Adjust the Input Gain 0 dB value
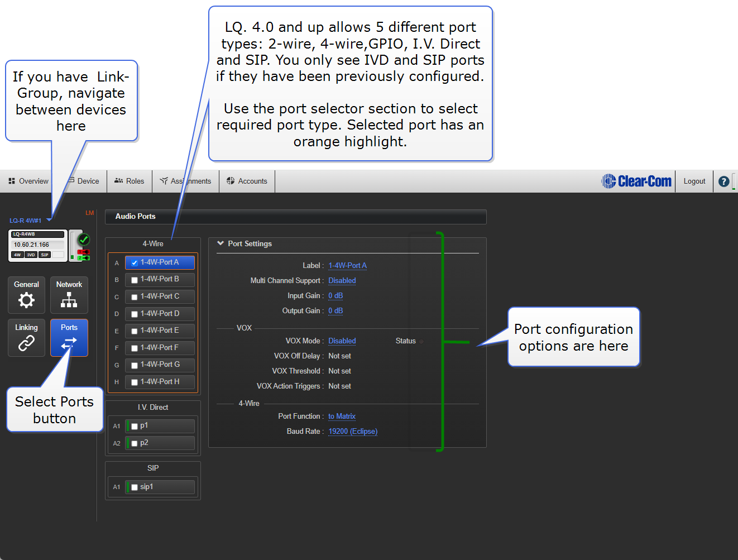The height and width of the screenshot is (560, 738). 336,296
